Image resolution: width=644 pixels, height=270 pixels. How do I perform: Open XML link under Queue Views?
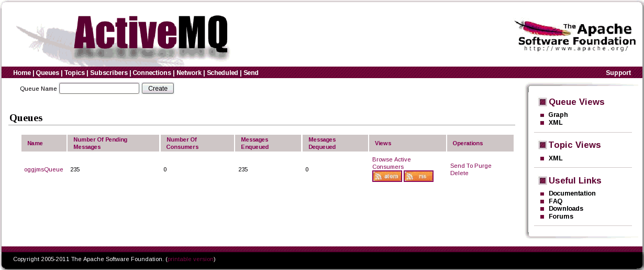coord(556,123)
